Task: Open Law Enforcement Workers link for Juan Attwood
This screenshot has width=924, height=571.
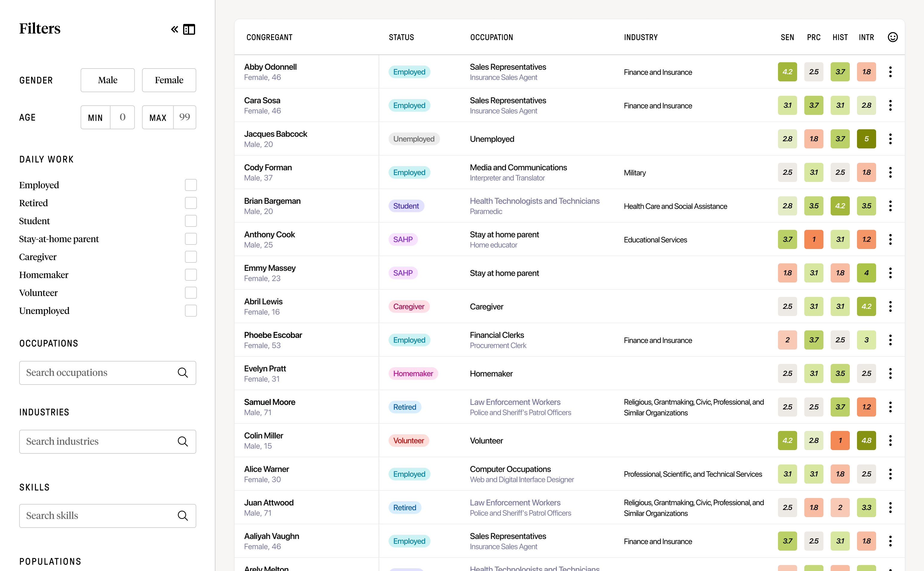Action: [515, 503]
